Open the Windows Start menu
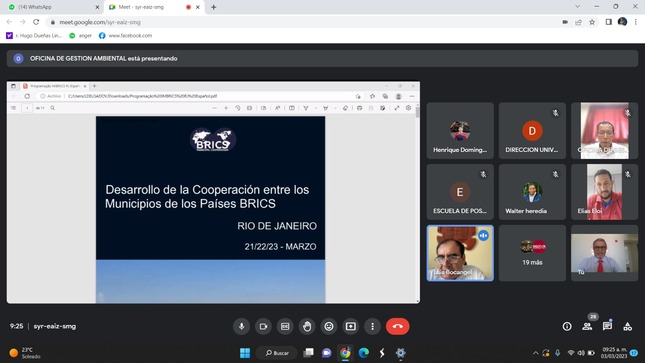Viewport: 645px width, 363px height. point(245,353)
